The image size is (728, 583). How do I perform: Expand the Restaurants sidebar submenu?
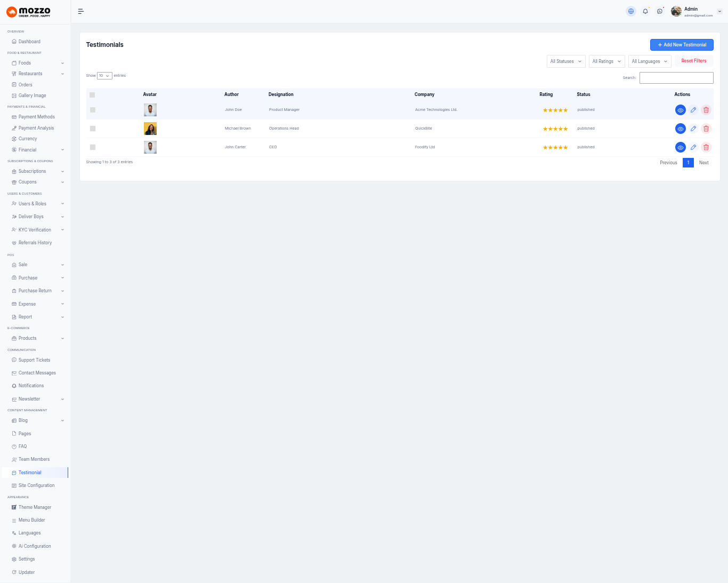click(x=37, y=74)
